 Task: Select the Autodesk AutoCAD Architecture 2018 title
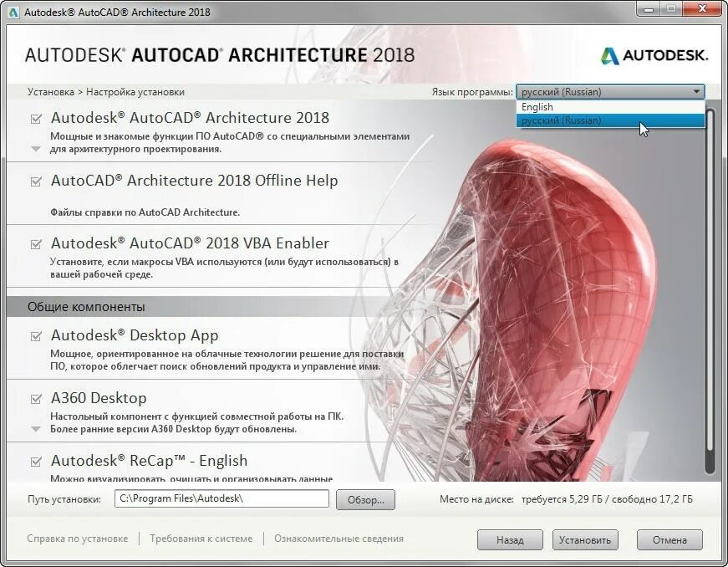pos(190,118)
